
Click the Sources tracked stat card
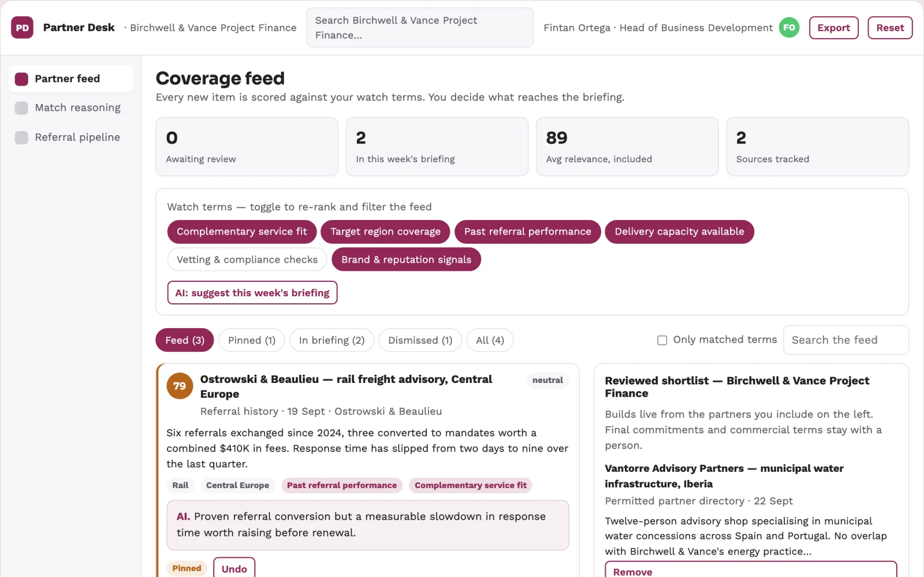pos(817,147)
